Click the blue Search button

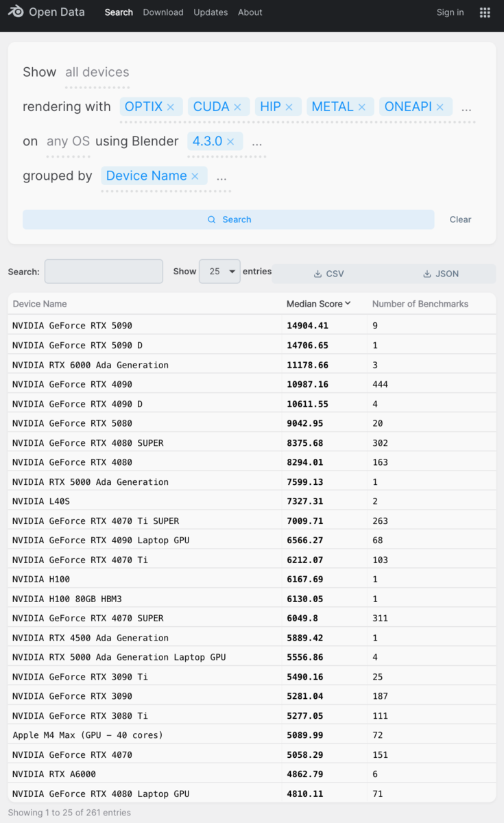click(228, 219)
